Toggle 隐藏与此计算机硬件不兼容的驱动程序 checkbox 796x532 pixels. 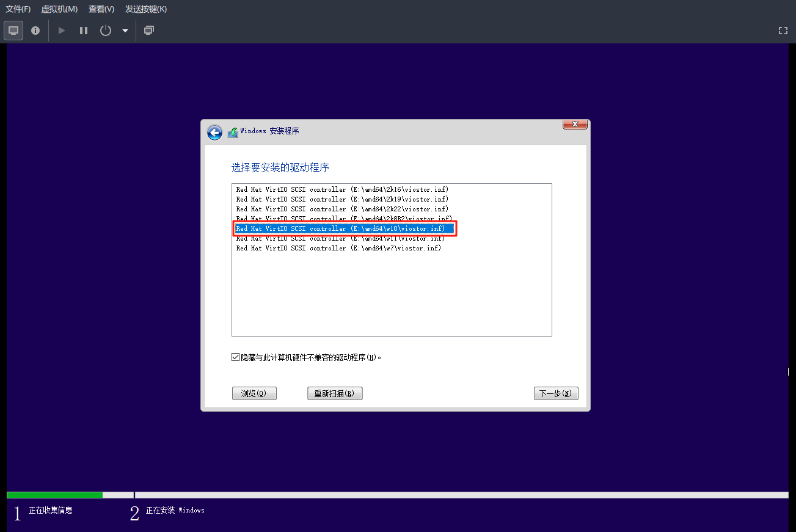pos(236,357)
